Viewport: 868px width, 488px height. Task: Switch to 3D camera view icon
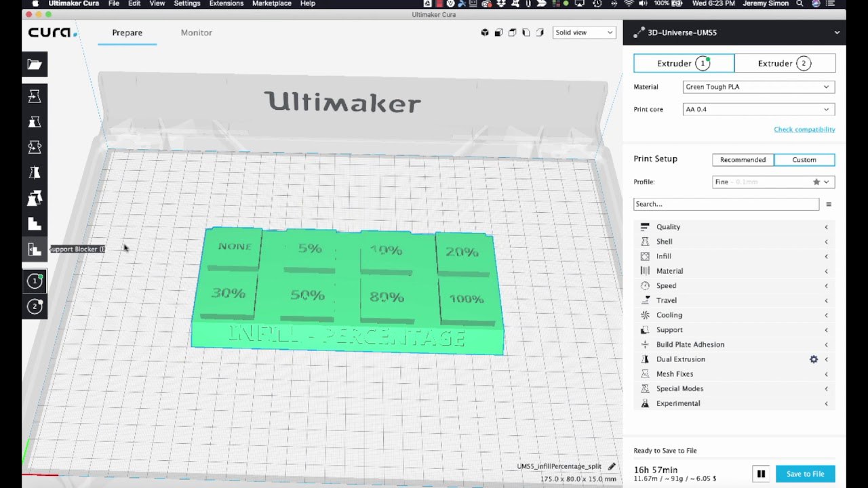coord(485,33)
